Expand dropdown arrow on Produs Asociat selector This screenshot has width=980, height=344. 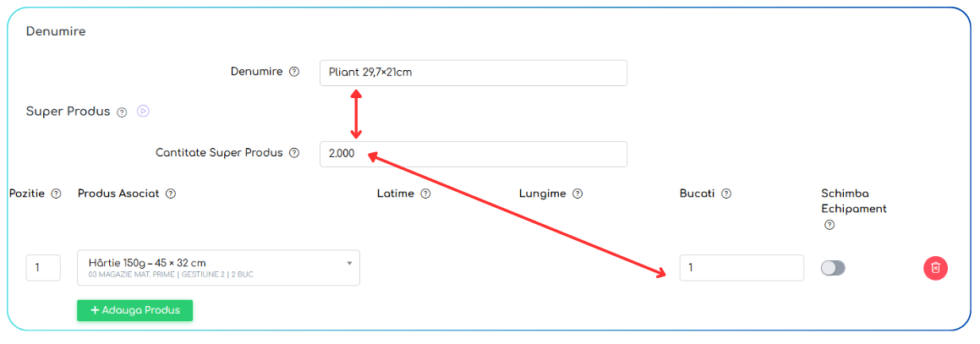point(349,263)
